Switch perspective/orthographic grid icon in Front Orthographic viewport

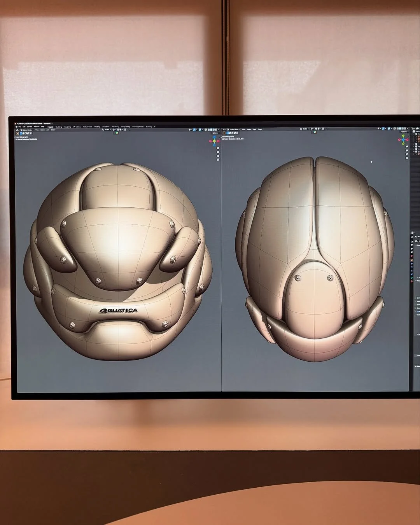[218, 160]
